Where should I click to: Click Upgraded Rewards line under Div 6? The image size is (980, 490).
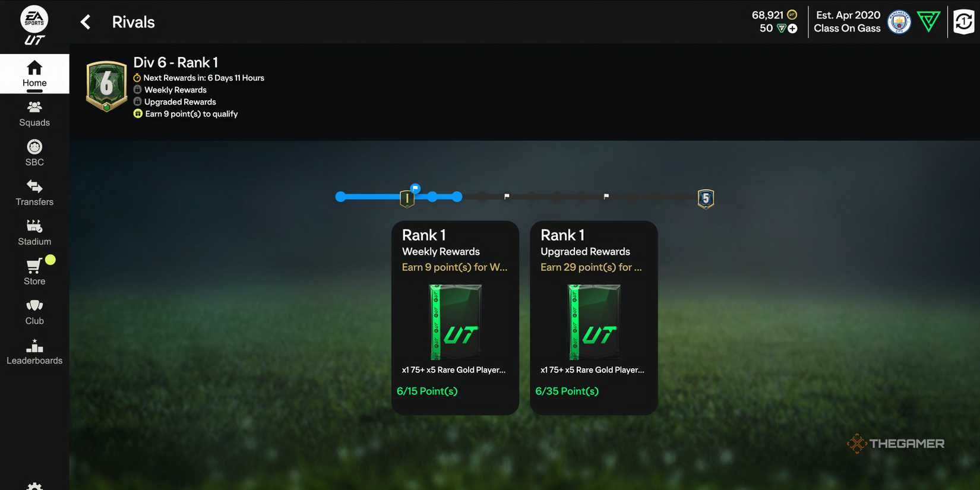[x=180, y=102]
